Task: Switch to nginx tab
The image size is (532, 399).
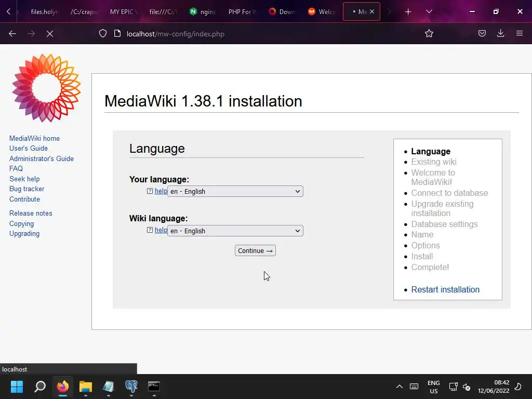Action: coord(203,11)
